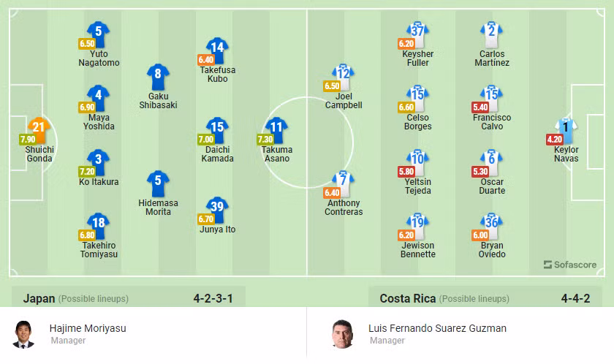
Task: Select Keylor Navas goalkeeper jersey number 1
Action: coord(565,128)
